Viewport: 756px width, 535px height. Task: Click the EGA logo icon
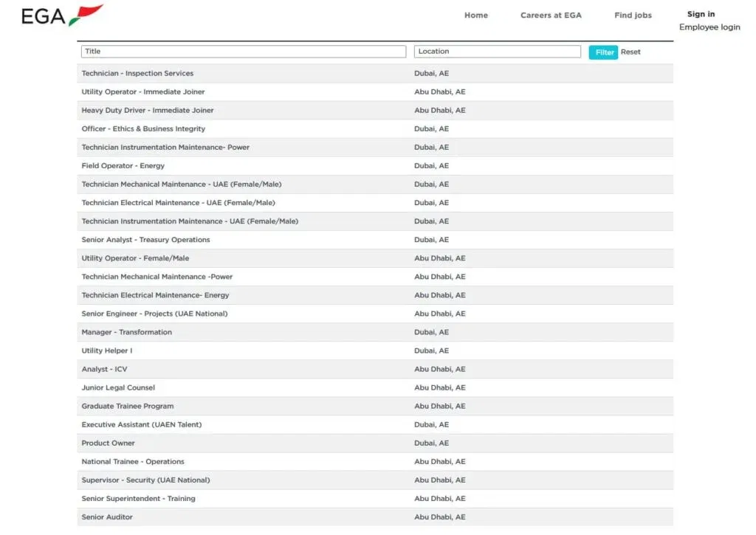pos(62,15)
